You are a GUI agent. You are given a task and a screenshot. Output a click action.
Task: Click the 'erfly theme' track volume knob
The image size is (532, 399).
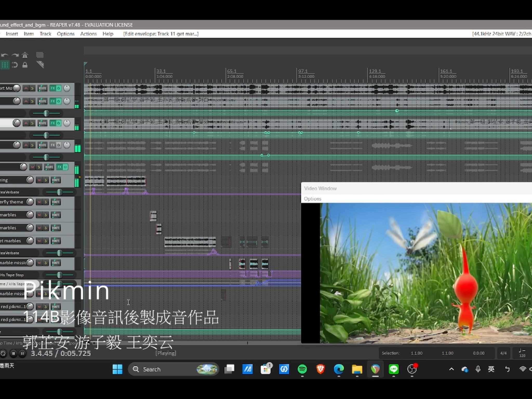[30, 202]
